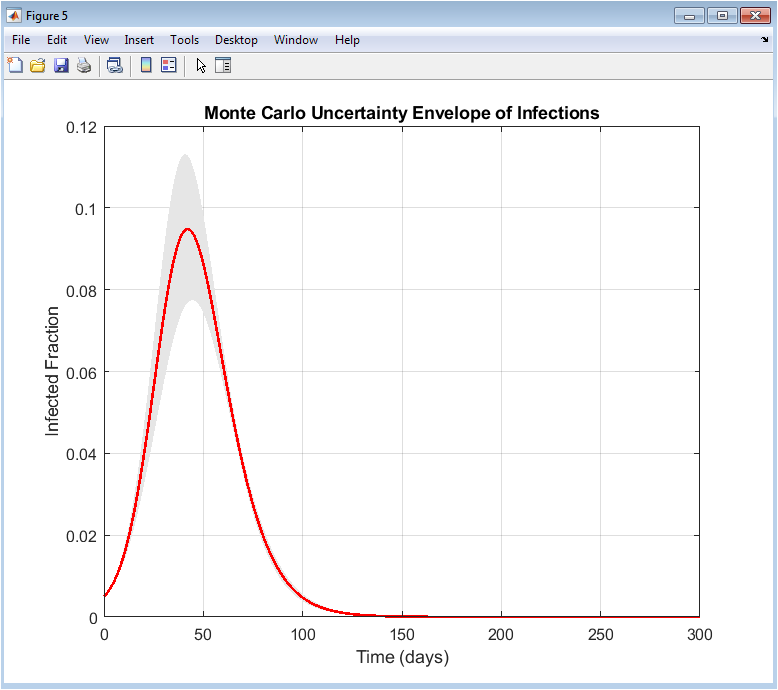The height and width of the screenshot is (690, 778).
Task: Open the Edit menu
Action: tap(57, 40)
